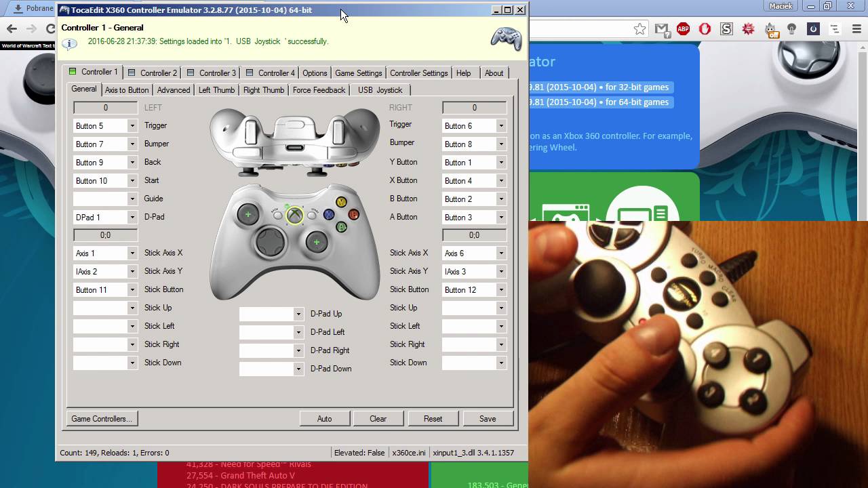
Task: Click the red hand AdBlock extension icon
Action: [x=705, y=29]
